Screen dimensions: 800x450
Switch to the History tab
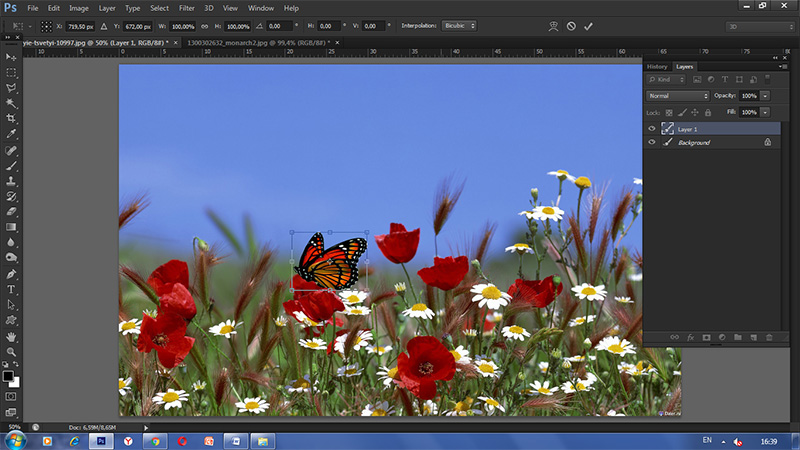pyautogui.click(x=657, y=67)
